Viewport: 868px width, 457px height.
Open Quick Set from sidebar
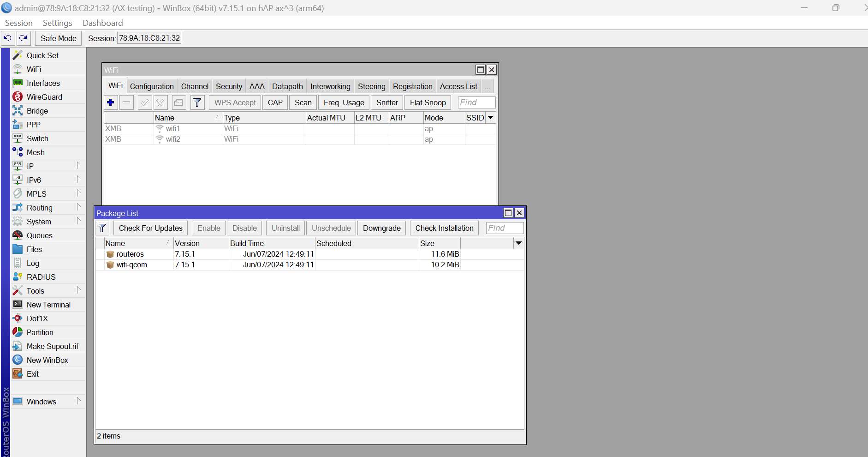(x=48, y=55)
